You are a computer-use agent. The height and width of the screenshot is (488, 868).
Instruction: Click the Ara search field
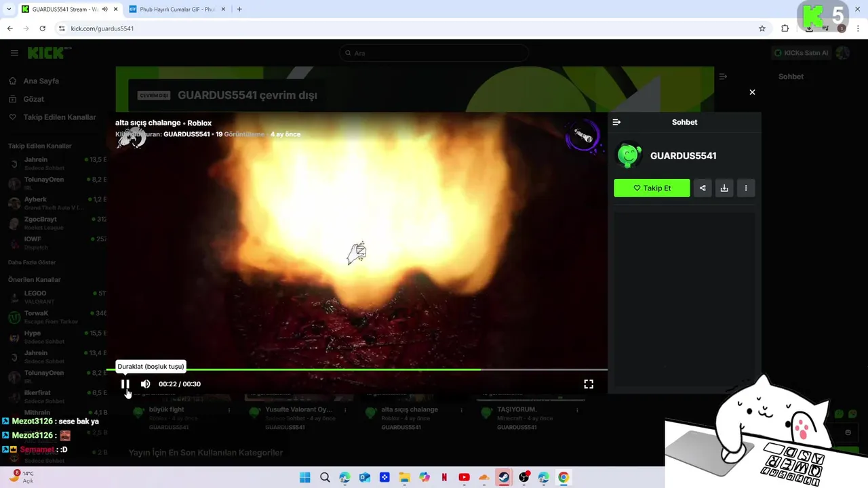434,53
